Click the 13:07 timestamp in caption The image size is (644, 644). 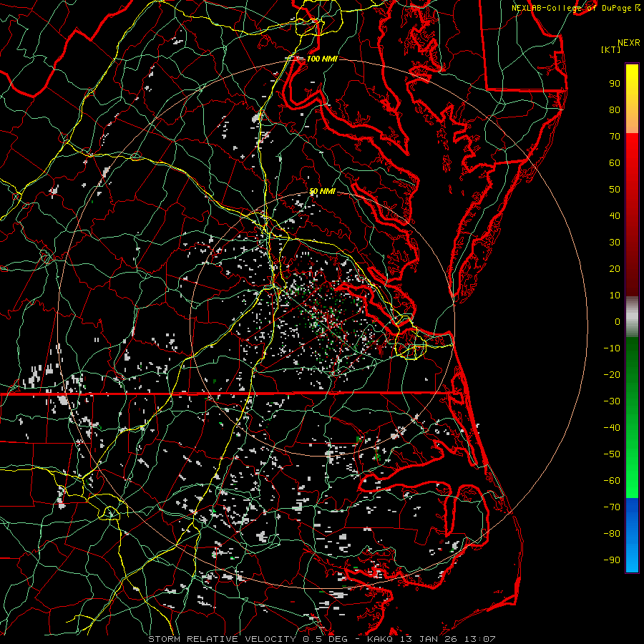[x=480, y=639]
